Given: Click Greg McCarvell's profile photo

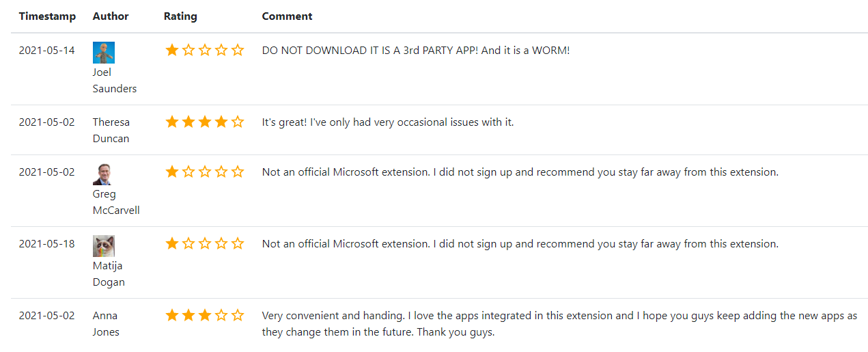Looking at the screenshot, I should (x=102, y=174).
